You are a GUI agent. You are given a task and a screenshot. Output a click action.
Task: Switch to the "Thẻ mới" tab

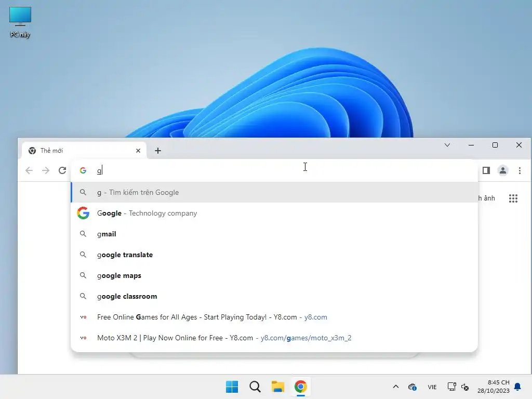coord(84,151)
